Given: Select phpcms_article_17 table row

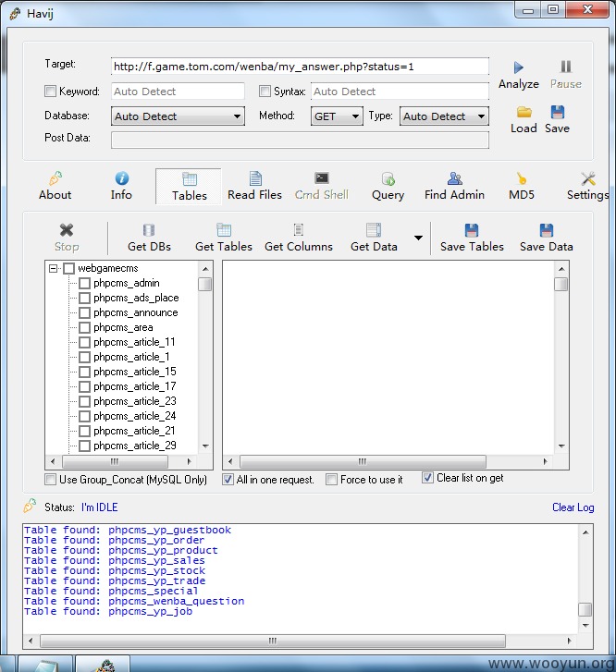Looking at the screenshot, I should tap(135, 386).
